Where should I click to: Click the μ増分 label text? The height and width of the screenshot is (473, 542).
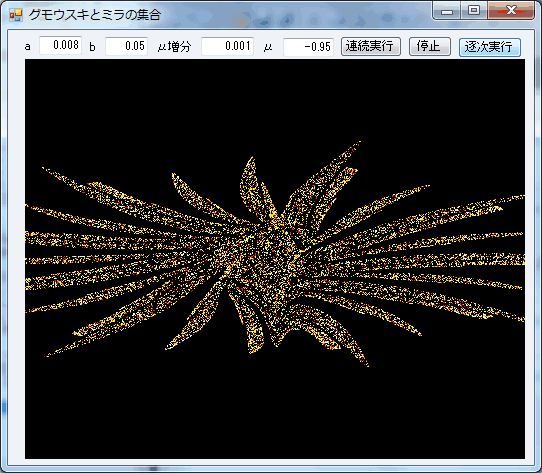coord(174,47)
